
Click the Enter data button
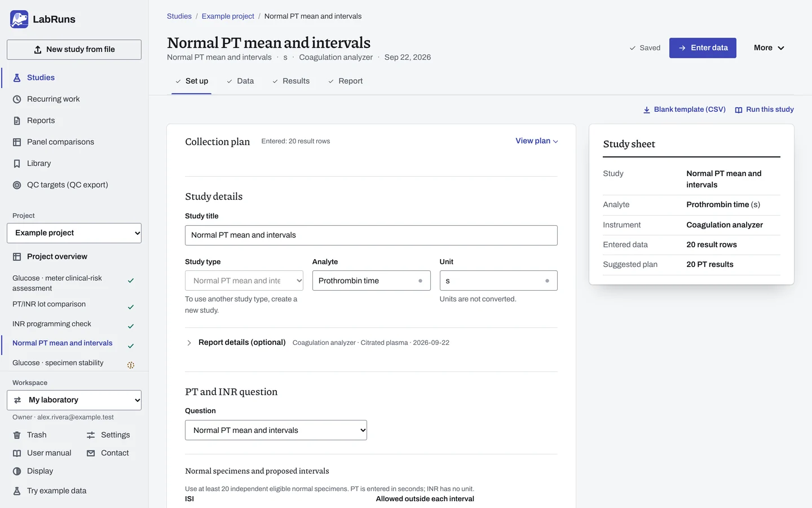[703, 48]
